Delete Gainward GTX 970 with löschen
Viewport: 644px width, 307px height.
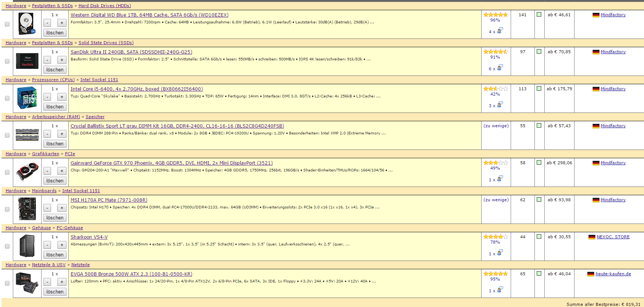pyautogui.click(x=55, y=181)
